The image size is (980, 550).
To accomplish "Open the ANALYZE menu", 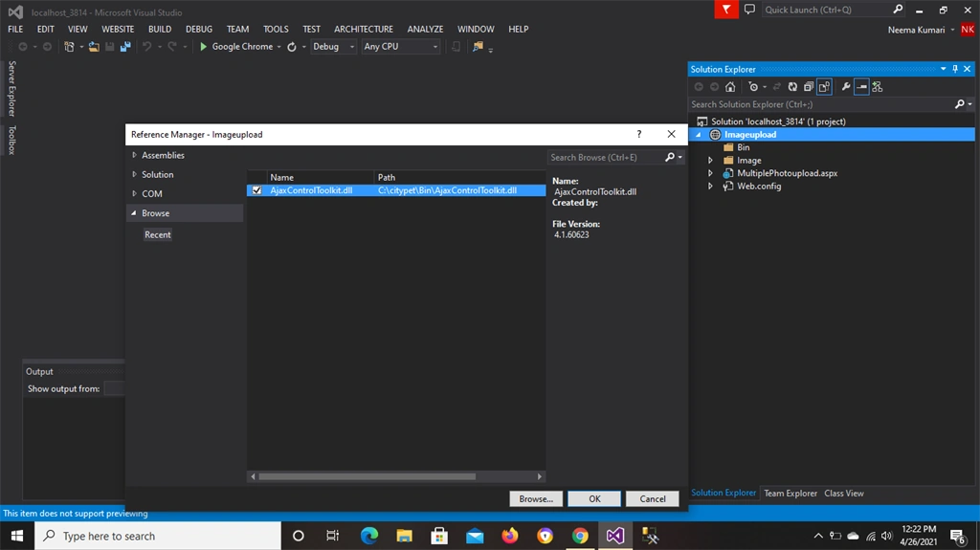I will point(425,30).
